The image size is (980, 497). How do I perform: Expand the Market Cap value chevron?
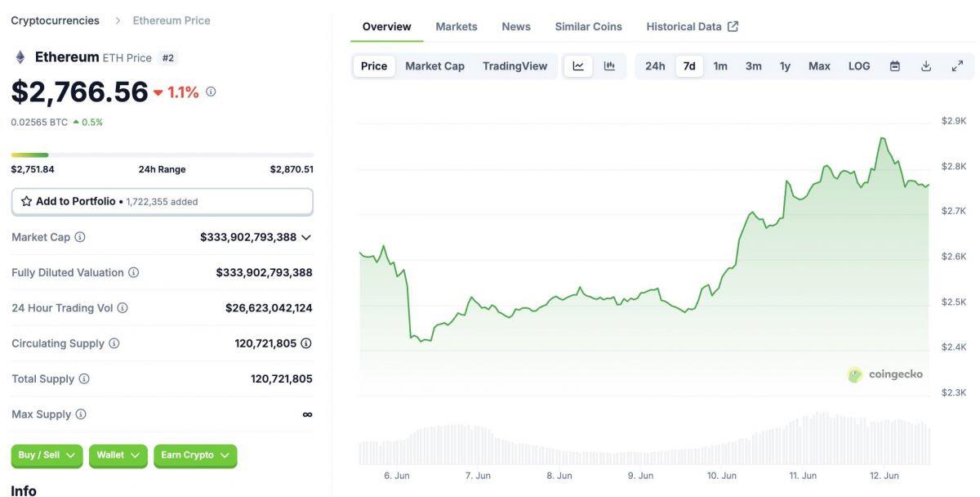click(x=306, y=237)
